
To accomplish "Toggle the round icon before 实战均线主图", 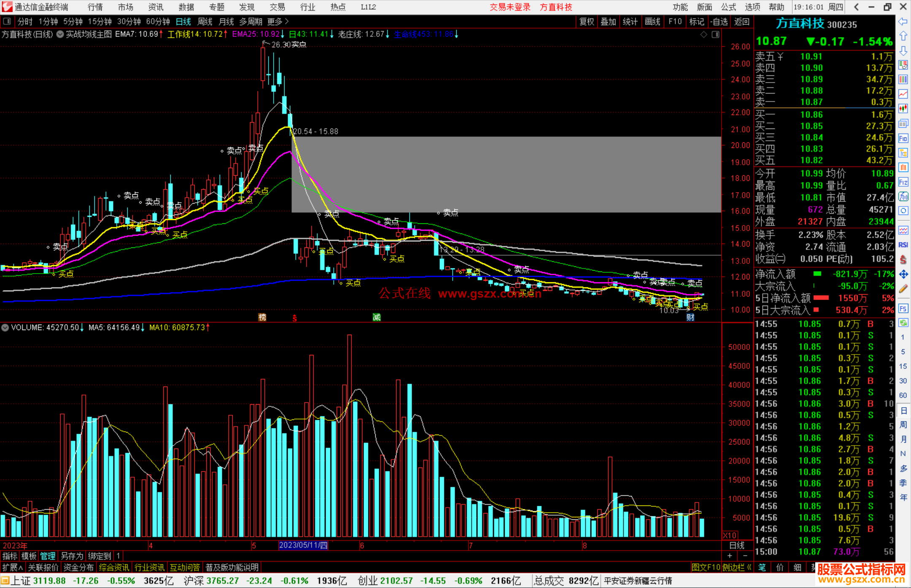I will tap(60, 34).
